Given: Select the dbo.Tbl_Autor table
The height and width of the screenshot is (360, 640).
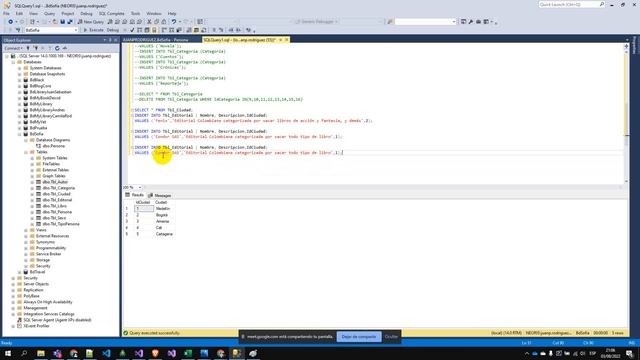Looking at the screenshot, I should tap(55, 182).
